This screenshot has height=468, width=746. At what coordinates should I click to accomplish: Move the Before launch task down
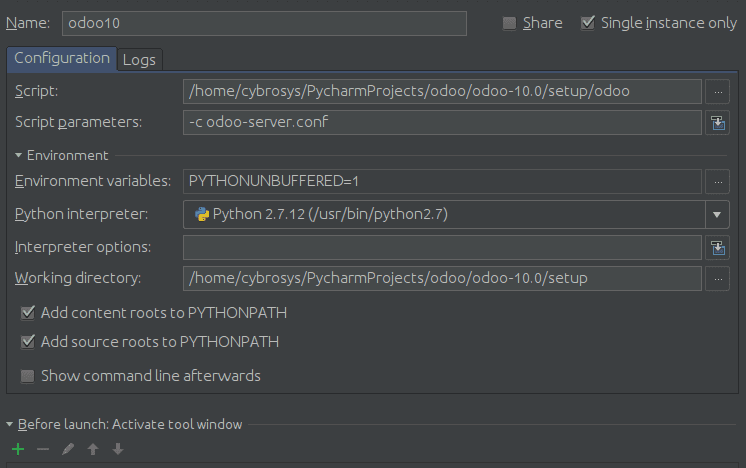pos(118,450)
